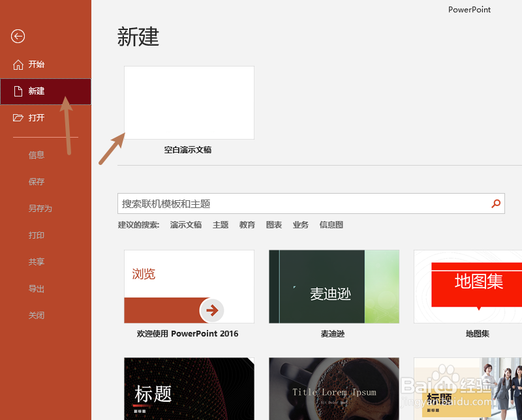
Task: Click the new document icon beside 新建
Action: [x=18, y=91]
